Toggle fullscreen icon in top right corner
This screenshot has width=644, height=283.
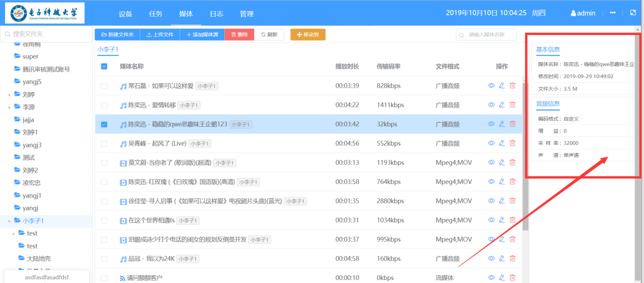(633, 13)
